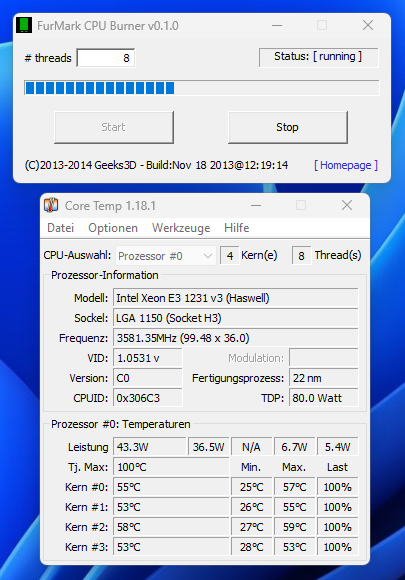Click the power value 5.4W
Screen dimensions: 405x580
[x=338, y=447]
